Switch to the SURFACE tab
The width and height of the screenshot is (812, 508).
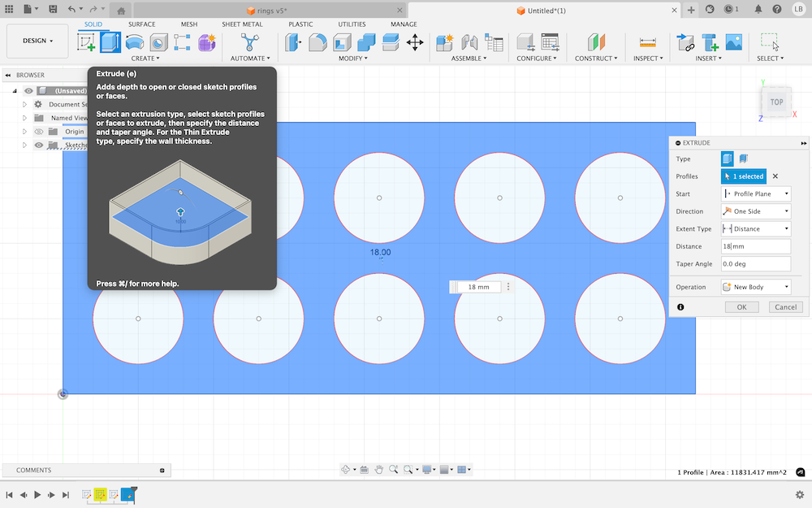point(142,24)
